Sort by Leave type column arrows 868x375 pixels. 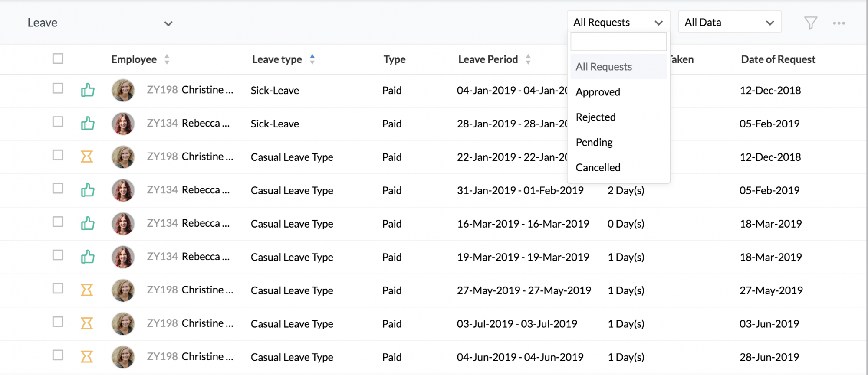click(x=312, y=59)
